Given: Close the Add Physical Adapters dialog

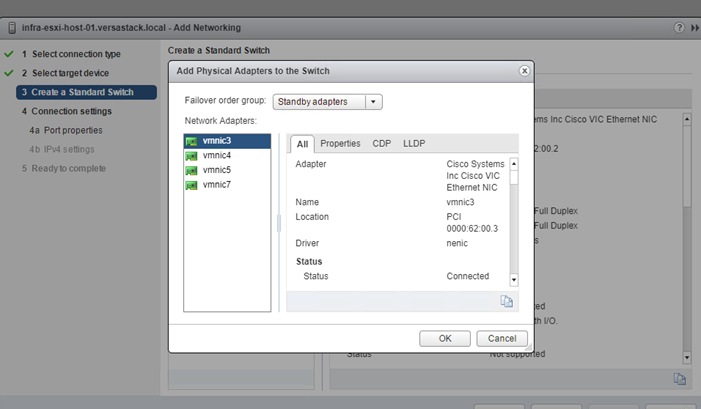Looking at the screenshot, I should (524, 71).
